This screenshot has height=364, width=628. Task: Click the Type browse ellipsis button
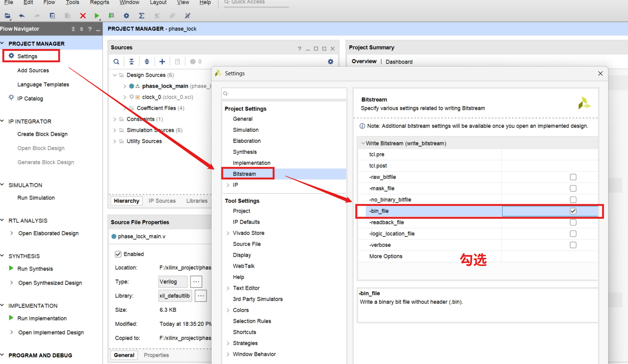click(196, 282)
